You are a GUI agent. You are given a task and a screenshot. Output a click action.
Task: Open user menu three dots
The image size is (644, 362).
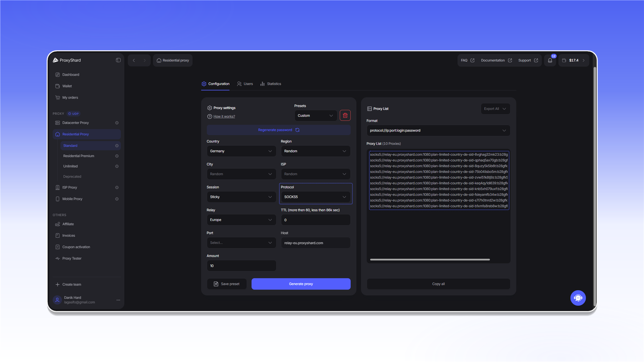(x=118, y=300)
